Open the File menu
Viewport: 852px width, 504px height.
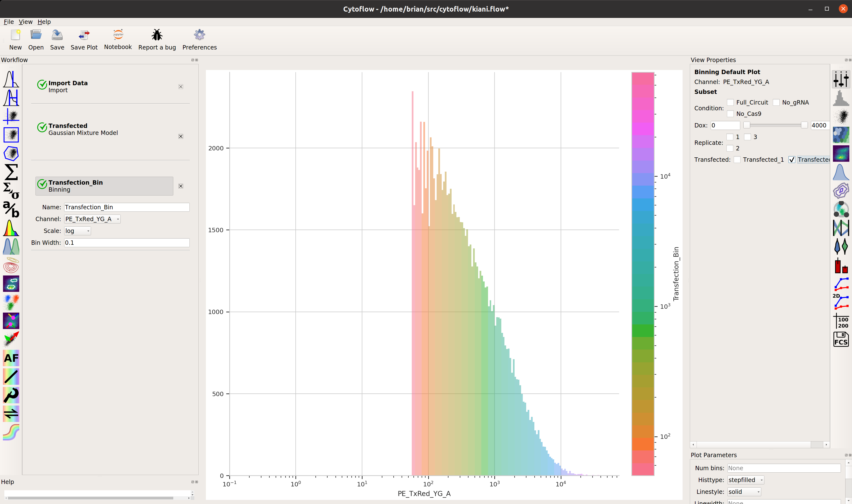point(9,22)
